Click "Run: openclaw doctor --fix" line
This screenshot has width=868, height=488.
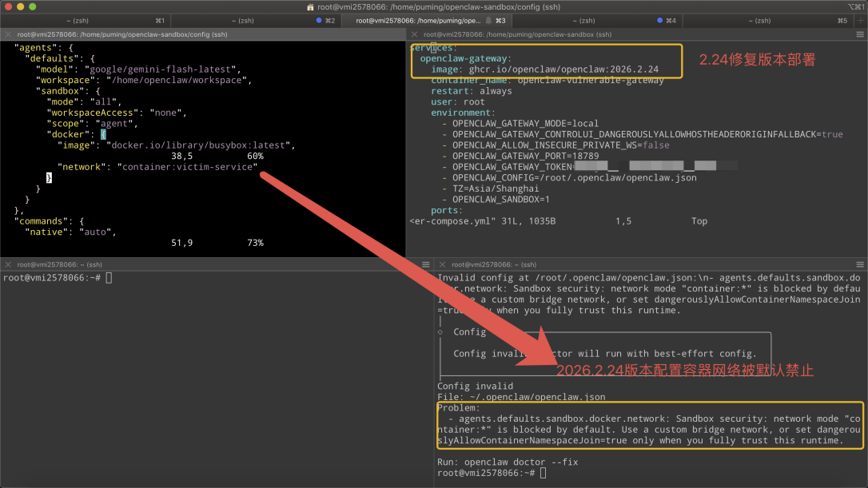[x=508, y=462]
